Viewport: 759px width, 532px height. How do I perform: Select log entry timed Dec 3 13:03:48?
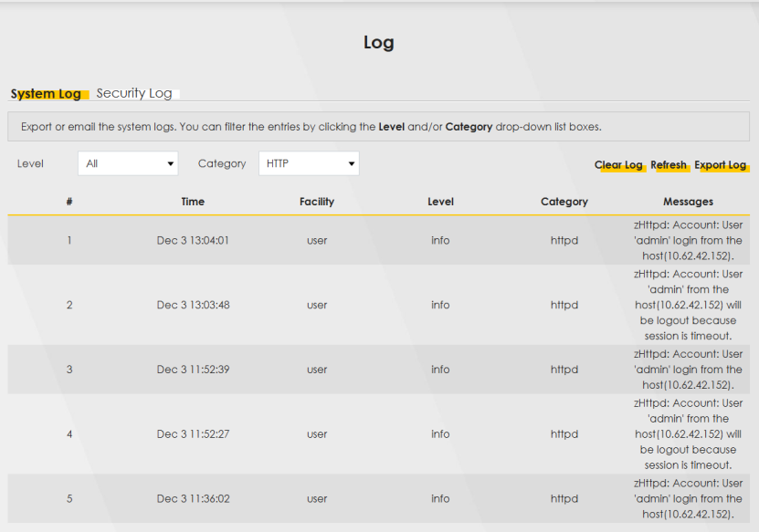tap(193, 305)
